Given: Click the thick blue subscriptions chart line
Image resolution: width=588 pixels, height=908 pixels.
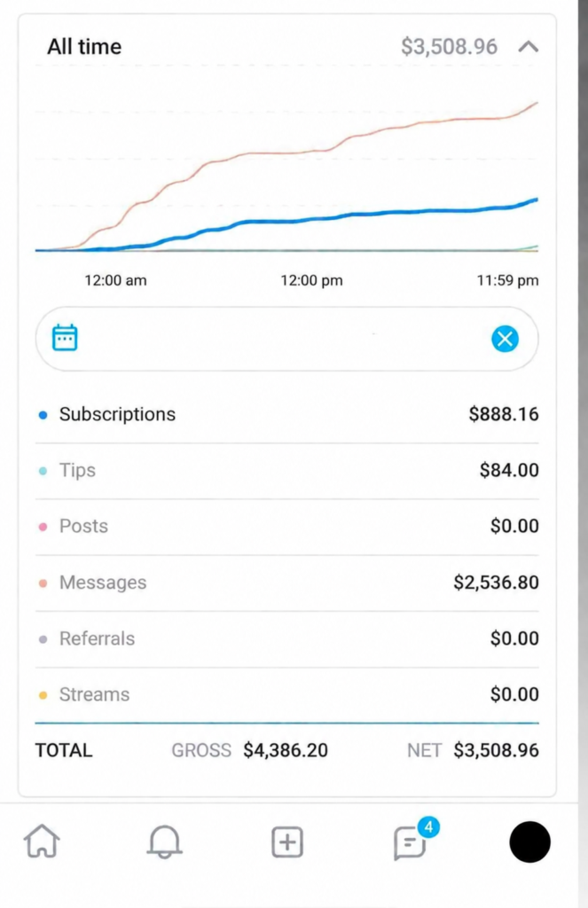Looking at the screenshot, I should tap(348, 215).
